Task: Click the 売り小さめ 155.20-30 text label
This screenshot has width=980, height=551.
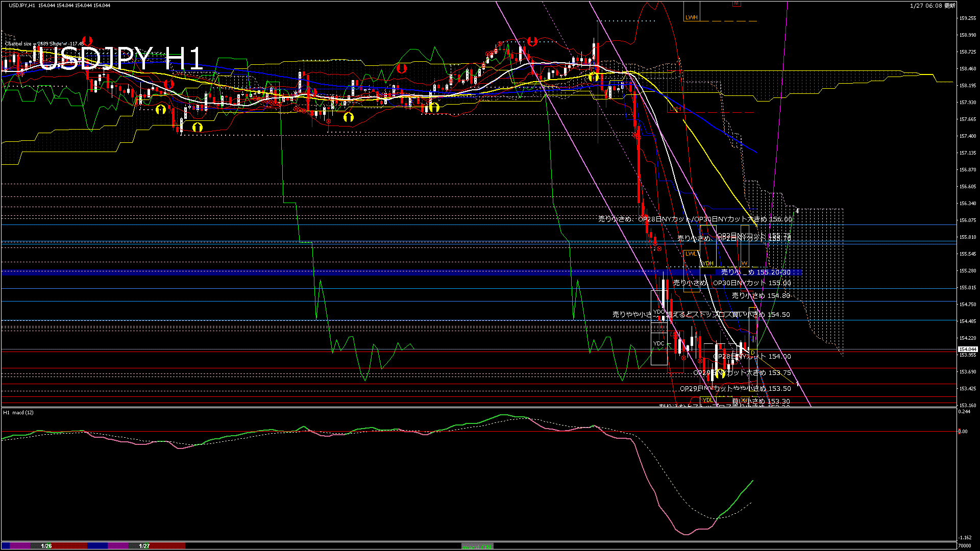Action: point(755,272)
